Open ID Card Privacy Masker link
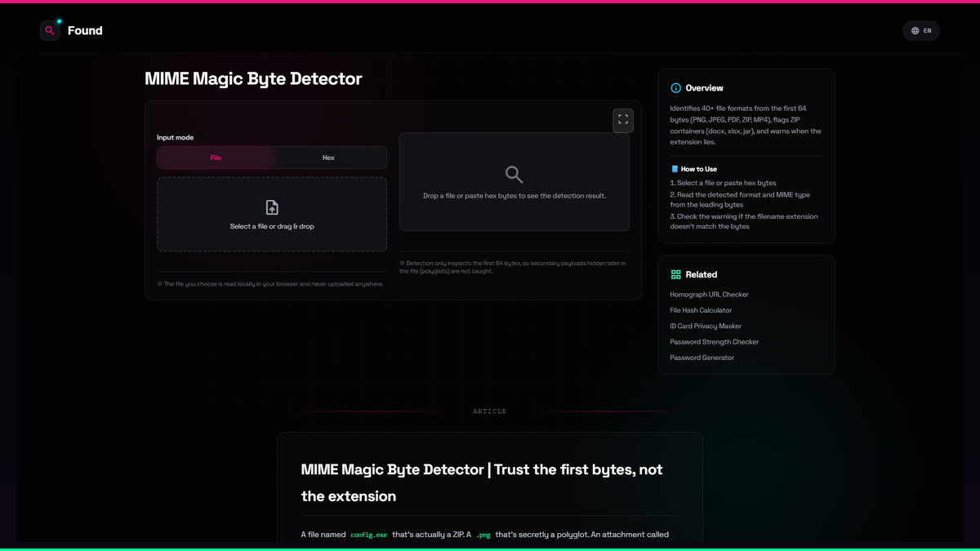Screen dimensions: 980x551 pyautogui.click(x=706, y=326)
